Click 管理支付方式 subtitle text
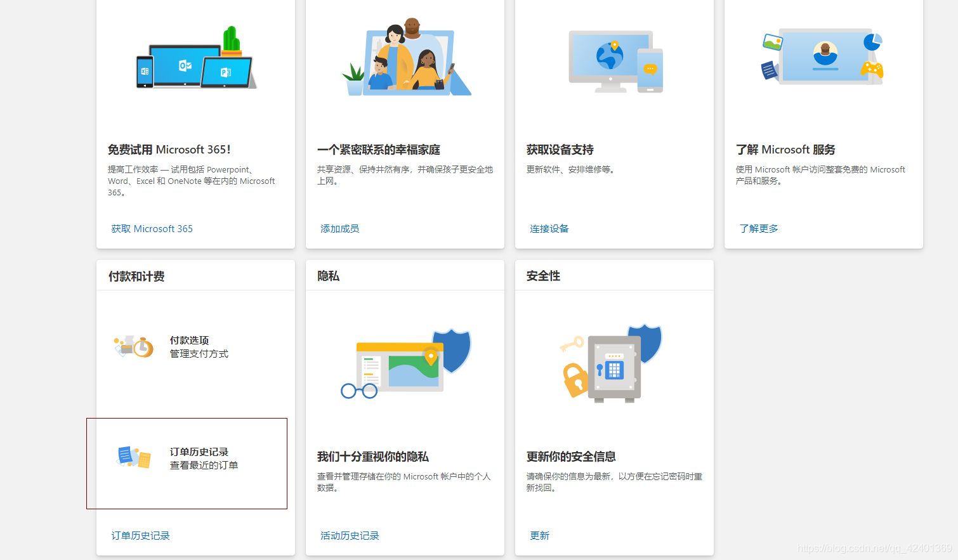Screen dimensions: 958x560 coord(199,354)
